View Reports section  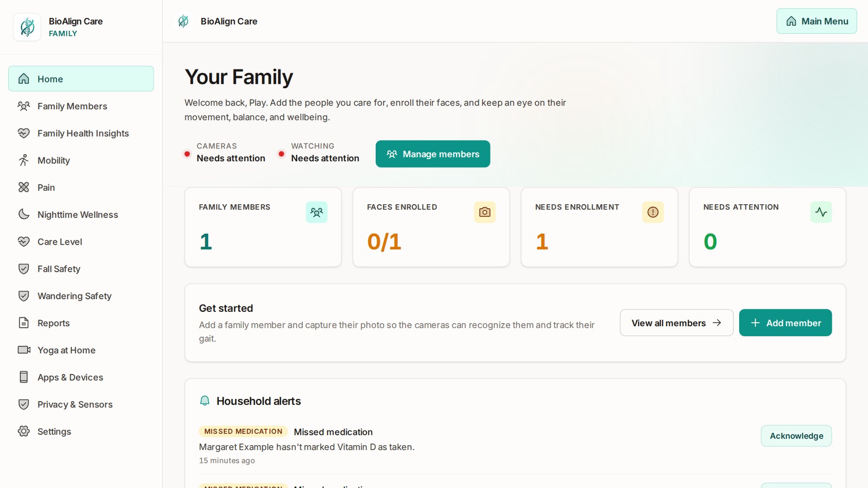(x=81, y=323)
